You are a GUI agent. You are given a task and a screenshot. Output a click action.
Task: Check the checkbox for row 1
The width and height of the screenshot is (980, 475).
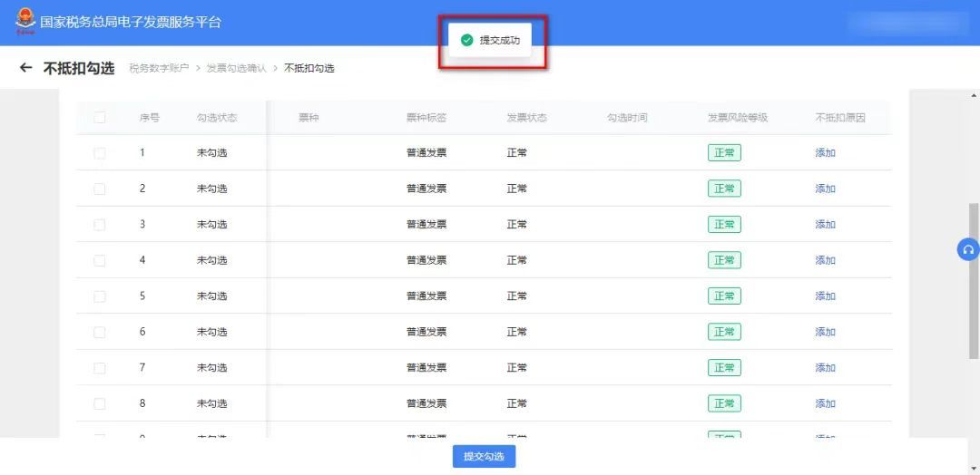coord(100,153)
